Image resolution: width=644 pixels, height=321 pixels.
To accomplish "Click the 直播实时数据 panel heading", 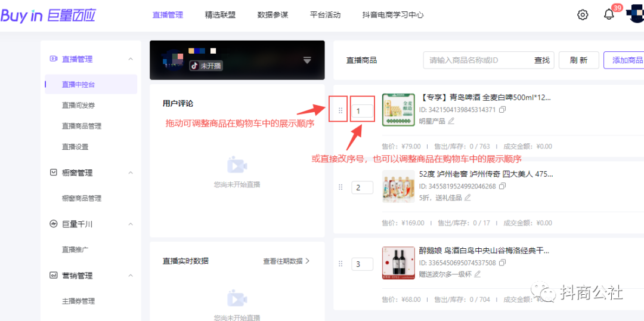I will point(185,261).
